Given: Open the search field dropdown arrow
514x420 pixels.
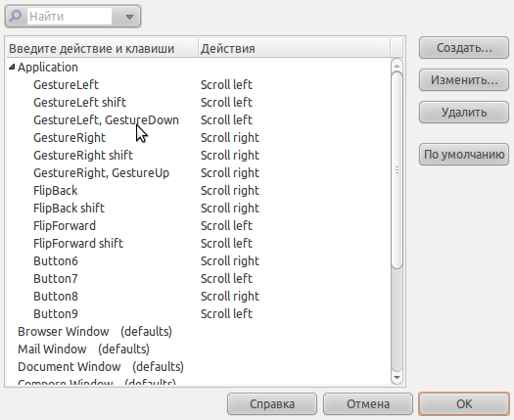Looking at the screenshot, I should click(129, 17).
